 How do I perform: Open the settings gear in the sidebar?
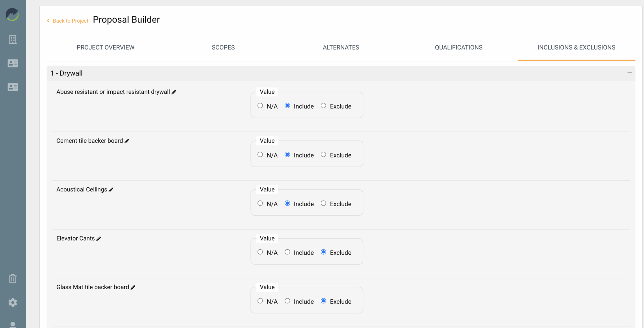click(x=13, y=303)
